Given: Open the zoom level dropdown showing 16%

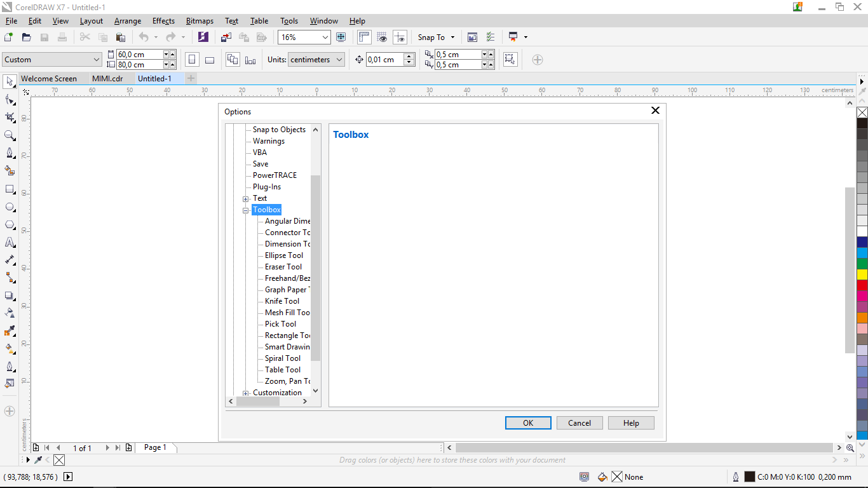Looking at the screenshot, I should pos(325,37).
